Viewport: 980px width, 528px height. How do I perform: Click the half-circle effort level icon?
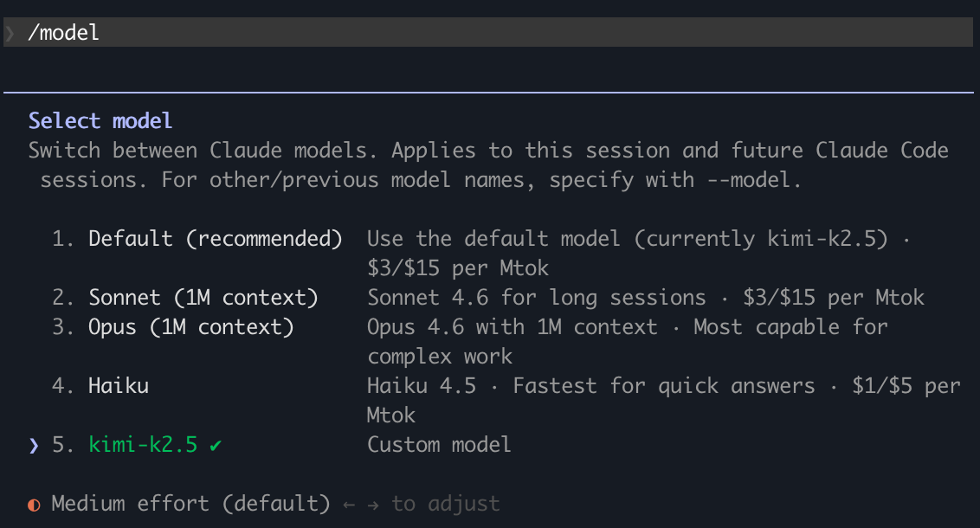[34, 504]
